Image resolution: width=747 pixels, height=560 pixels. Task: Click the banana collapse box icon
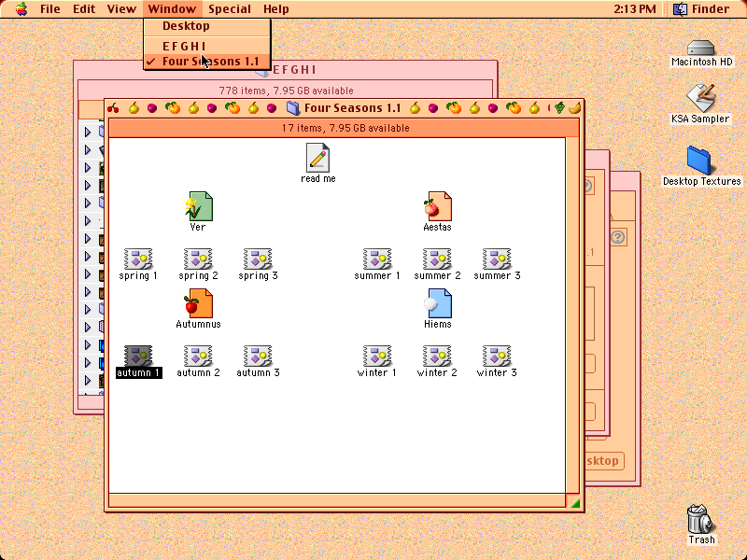pos(575,108)
